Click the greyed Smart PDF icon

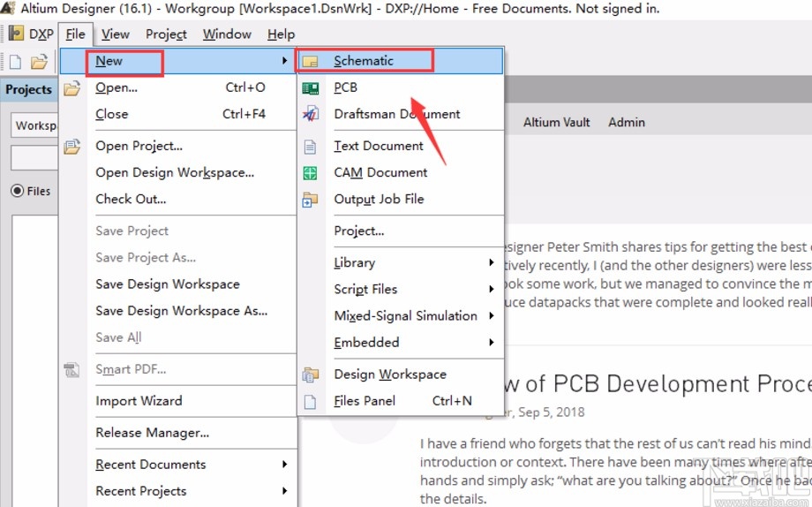[72, 369]
